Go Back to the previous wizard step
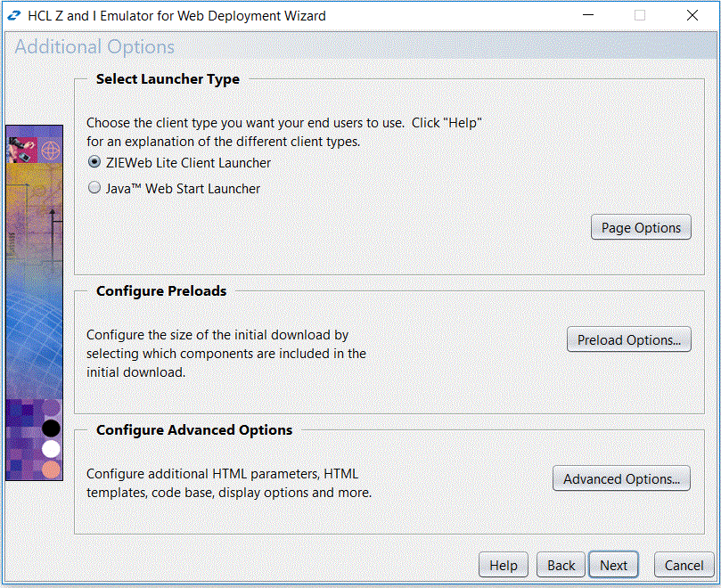The width and height of the screenshot is (721, 588). point(560,565)
